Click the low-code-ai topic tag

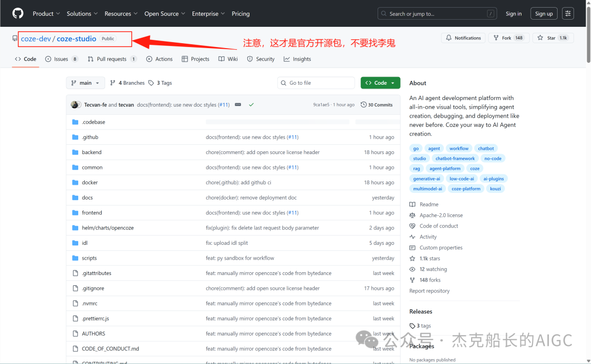pos(461,179)
